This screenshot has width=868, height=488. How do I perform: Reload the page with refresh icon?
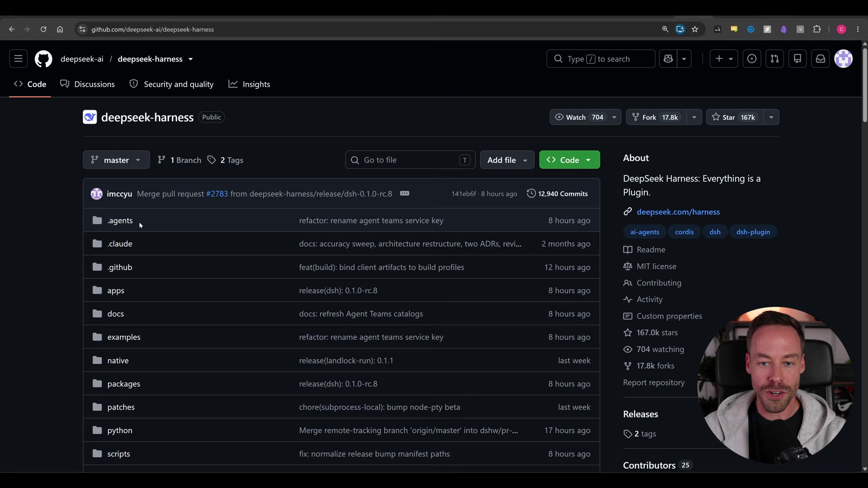coord(43,29)
